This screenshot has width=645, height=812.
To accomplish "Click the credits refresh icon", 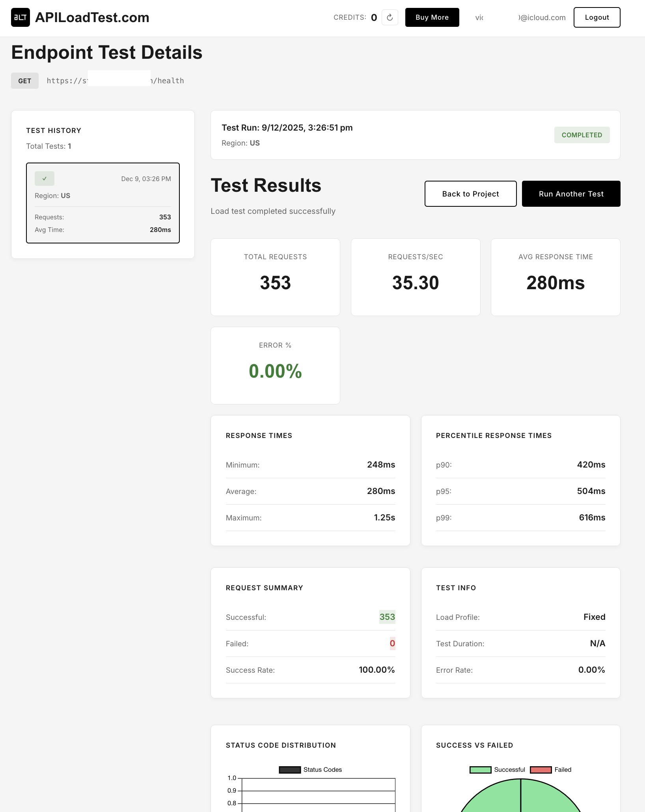I will [x=390, y=17].
